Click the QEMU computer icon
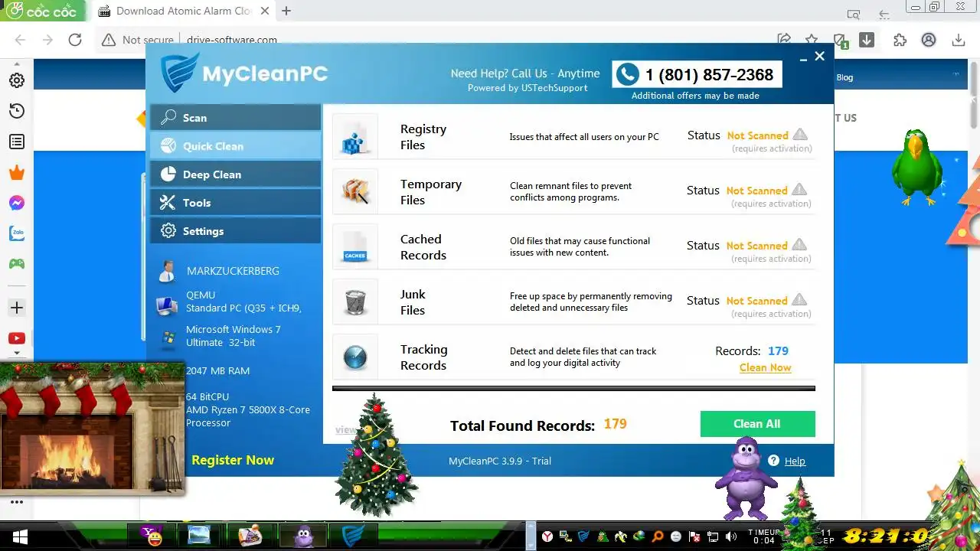This screenshot has width=980, height=551. pyautogui.click(x=166, y=305)
